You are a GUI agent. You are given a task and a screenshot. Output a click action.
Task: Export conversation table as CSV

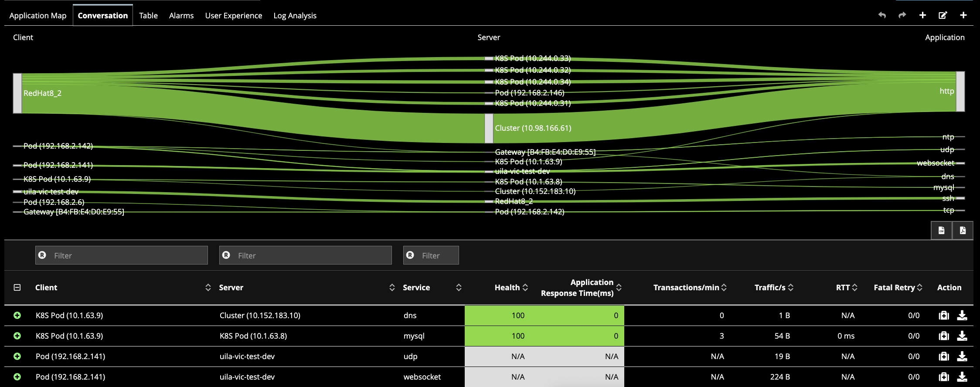(941, 230)
